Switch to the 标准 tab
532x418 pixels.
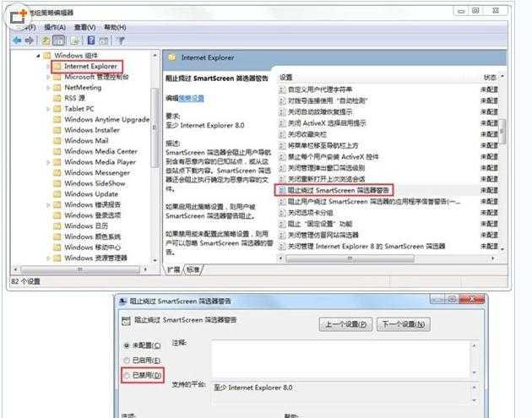point(193,269)
